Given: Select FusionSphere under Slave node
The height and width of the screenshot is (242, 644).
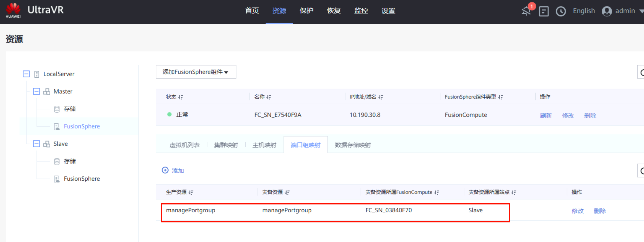Looking at the screenshot, I should click(81, 179).
